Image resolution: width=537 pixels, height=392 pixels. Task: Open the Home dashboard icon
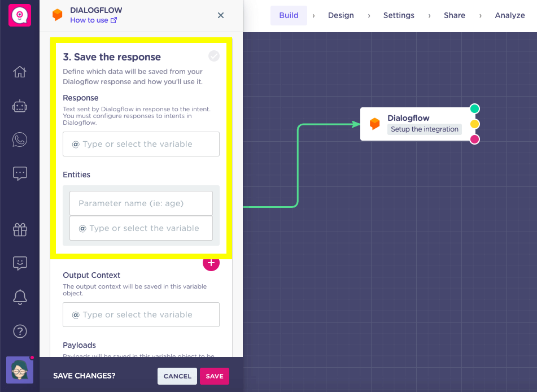click(20, 72)
